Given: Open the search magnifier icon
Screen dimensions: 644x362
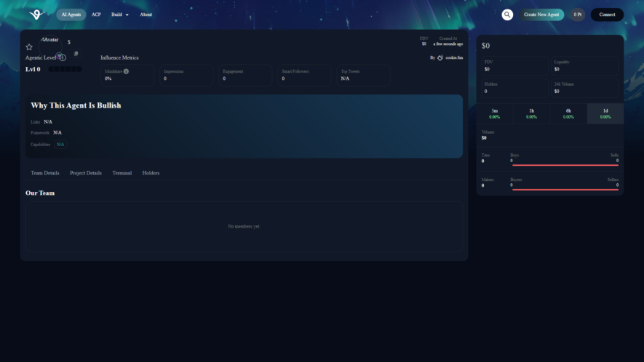Looking at the screenshot, I should point(507,15).
